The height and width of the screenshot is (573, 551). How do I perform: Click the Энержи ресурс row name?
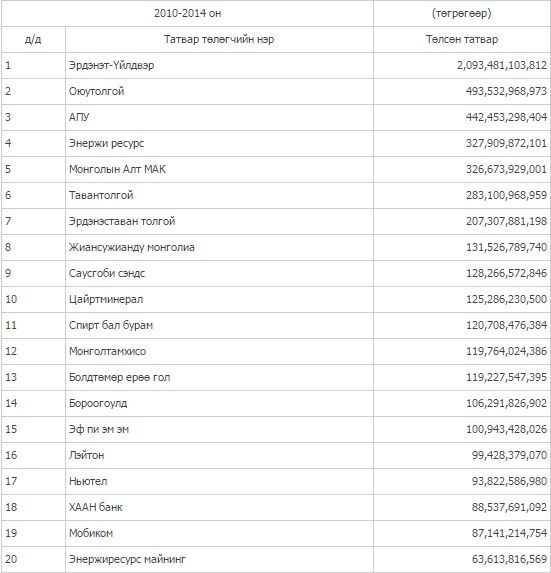click(x=106, y=143)
